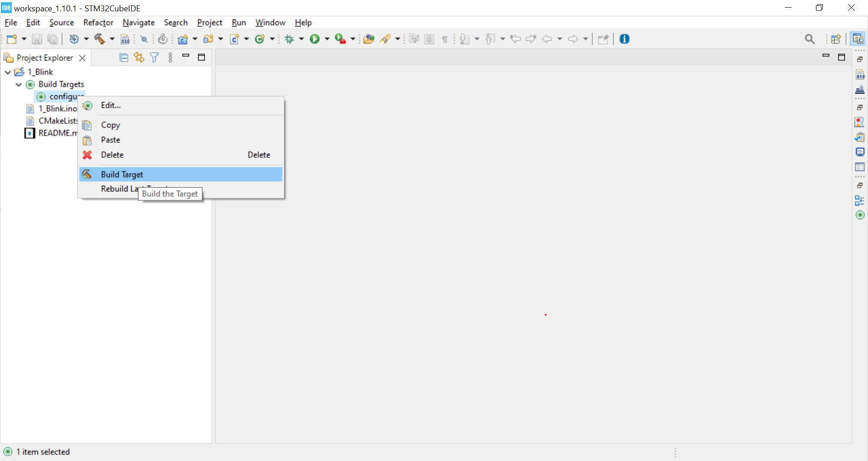Toggle Link with Editor in Project Explorer
This screenshot has width=868, height=461.
point(139,57)
